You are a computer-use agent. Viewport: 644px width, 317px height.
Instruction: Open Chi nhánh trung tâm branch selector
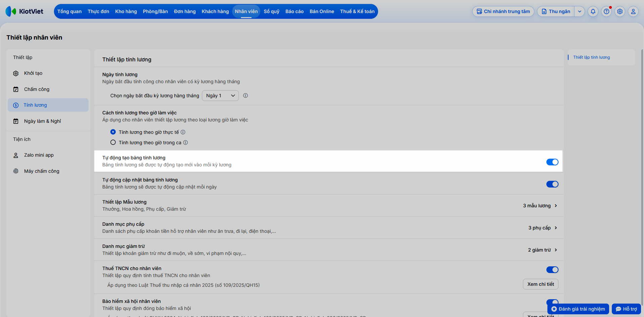(x=503, y=11)
